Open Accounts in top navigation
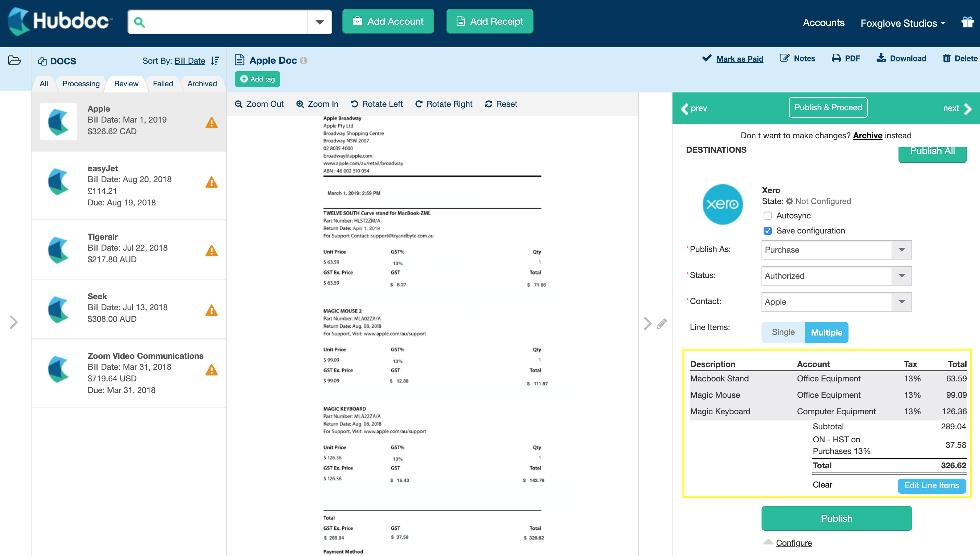980x556 pixels. pos(824,23)
